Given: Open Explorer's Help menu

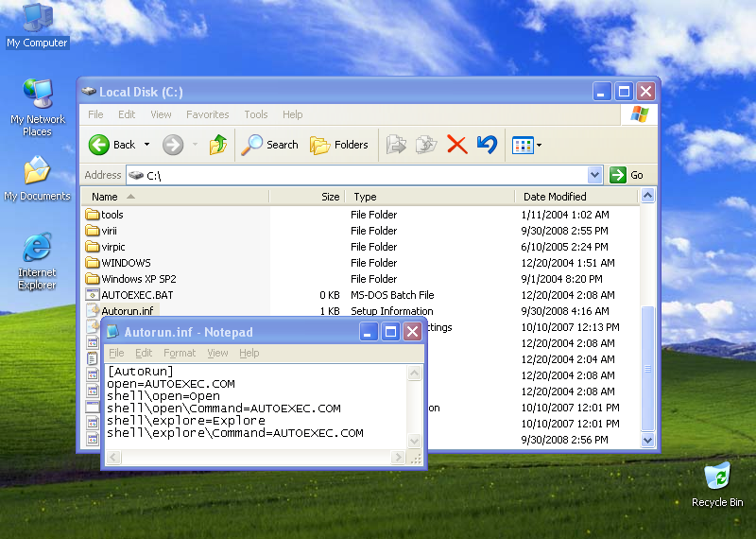Looking at the screenshot, I should coord(293,114).
